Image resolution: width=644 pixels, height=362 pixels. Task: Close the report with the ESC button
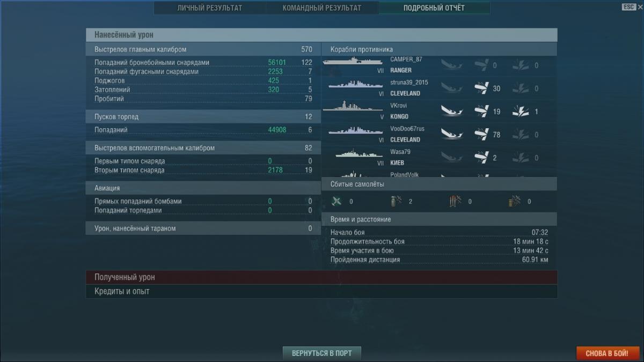coord(629,7)
